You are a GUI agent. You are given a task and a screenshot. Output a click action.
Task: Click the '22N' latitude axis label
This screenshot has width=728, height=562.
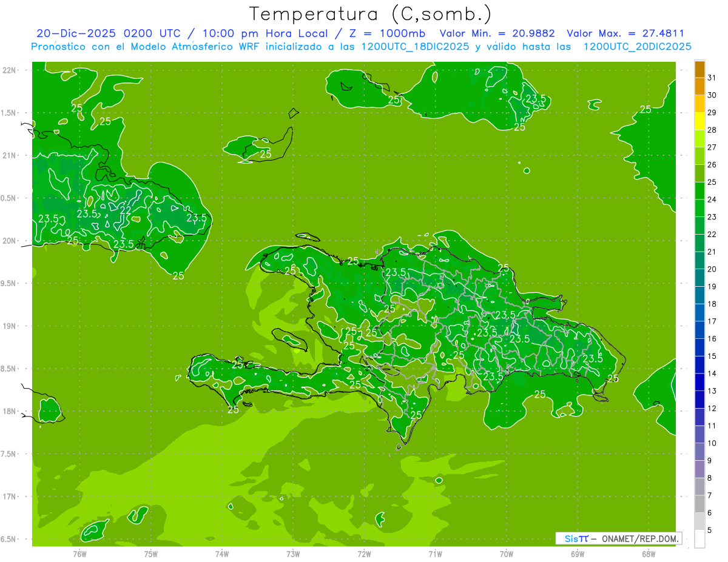tap(10, 70)
